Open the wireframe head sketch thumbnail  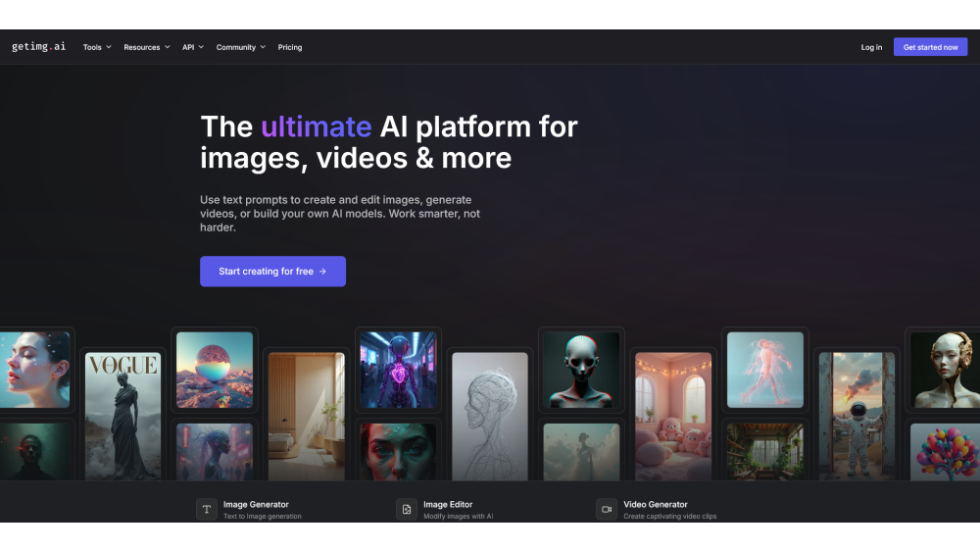(x=490, y=417)
